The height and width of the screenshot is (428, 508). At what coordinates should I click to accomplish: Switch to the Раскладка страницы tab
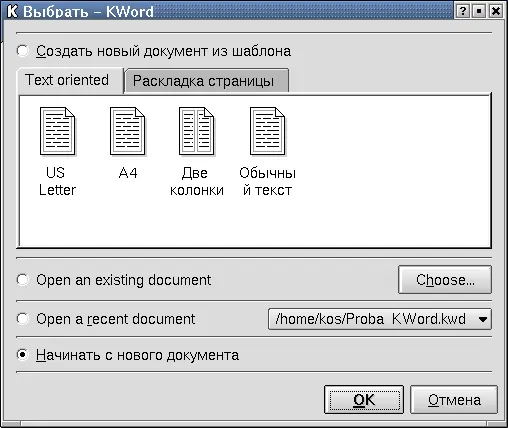pyautogui.click(x=206, y=81)
